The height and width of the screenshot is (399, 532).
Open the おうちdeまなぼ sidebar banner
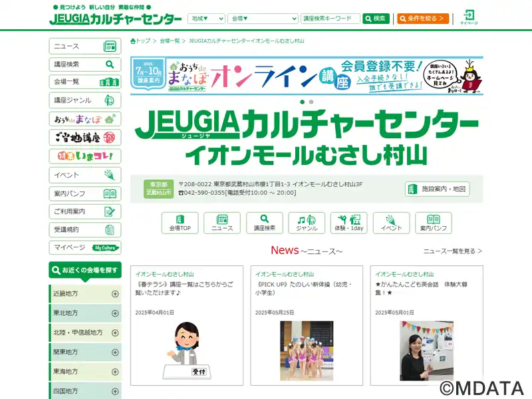coord(85,119)
